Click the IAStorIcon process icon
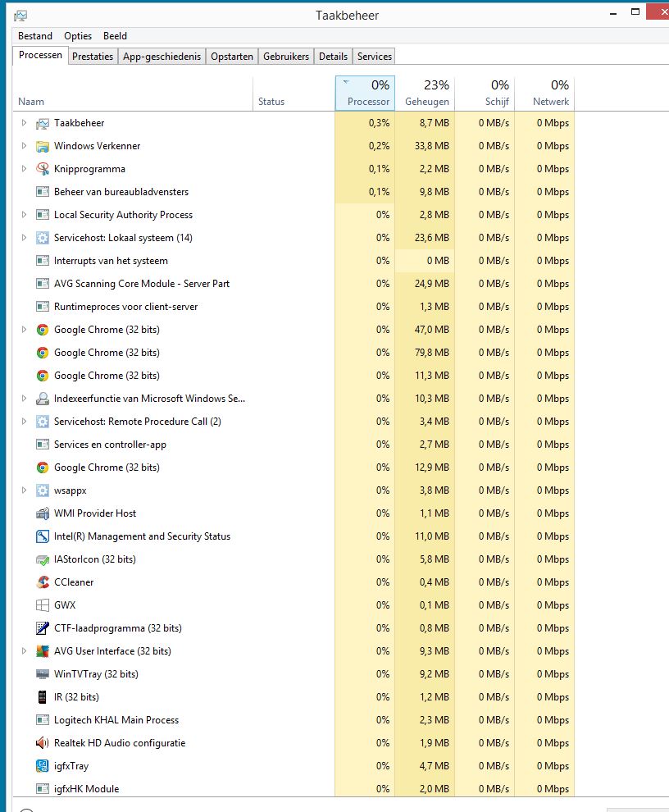The image size is (669, 812). coord(43,559)
